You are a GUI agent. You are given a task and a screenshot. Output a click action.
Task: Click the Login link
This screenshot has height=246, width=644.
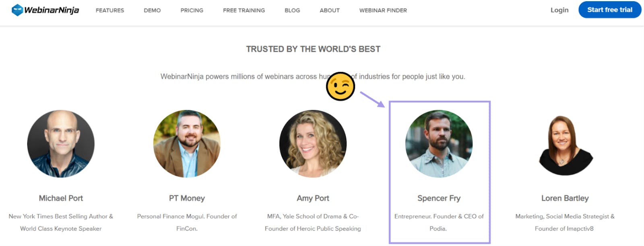click(559, 10)
